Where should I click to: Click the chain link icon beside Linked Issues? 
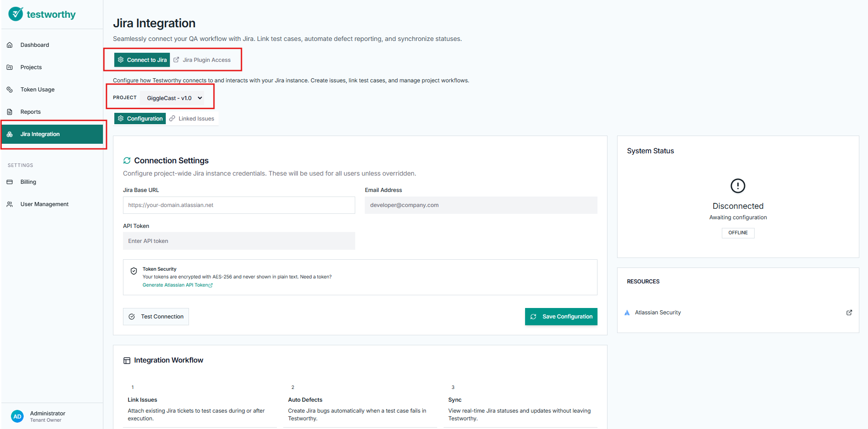[x=172, y=118]
